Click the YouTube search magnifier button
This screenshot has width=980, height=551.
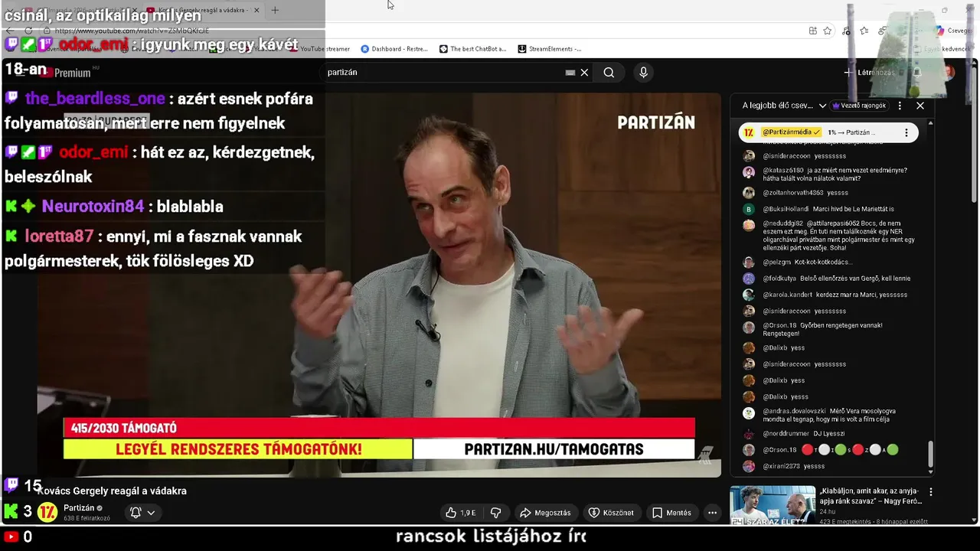(609, 73)
